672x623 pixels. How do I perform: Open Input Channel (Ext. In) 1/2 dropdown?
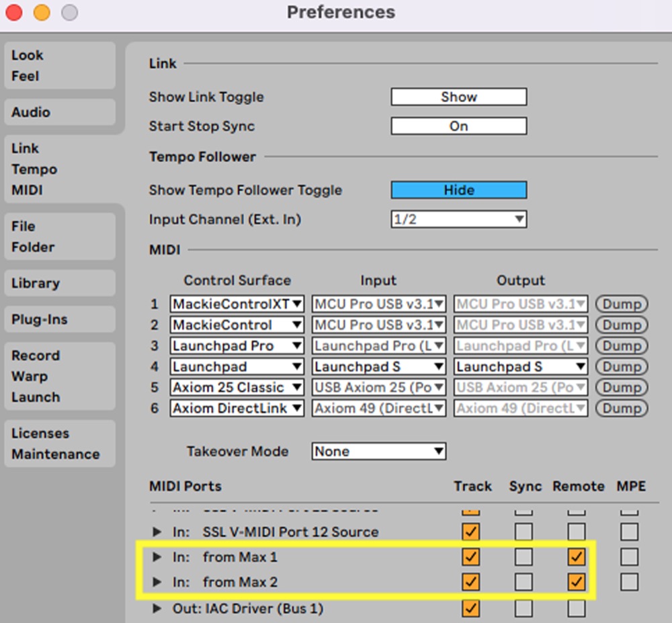coord(458,219)
